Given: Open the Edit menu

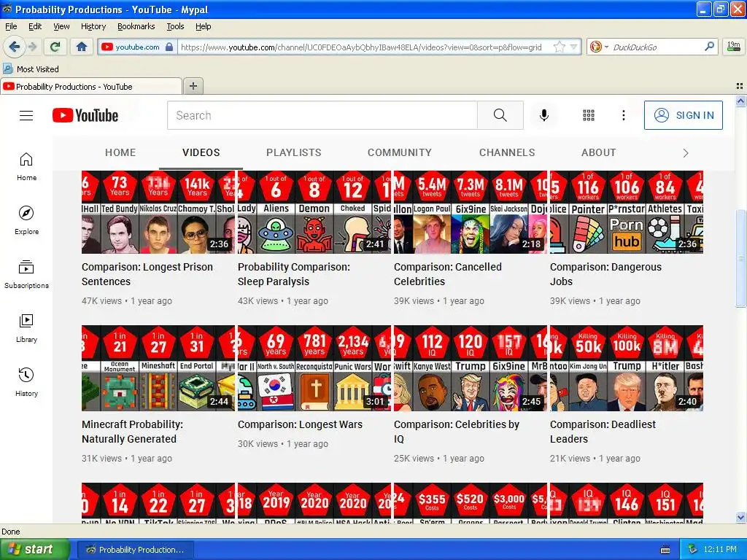Looking at the screenshot, I should click(35, 26).
